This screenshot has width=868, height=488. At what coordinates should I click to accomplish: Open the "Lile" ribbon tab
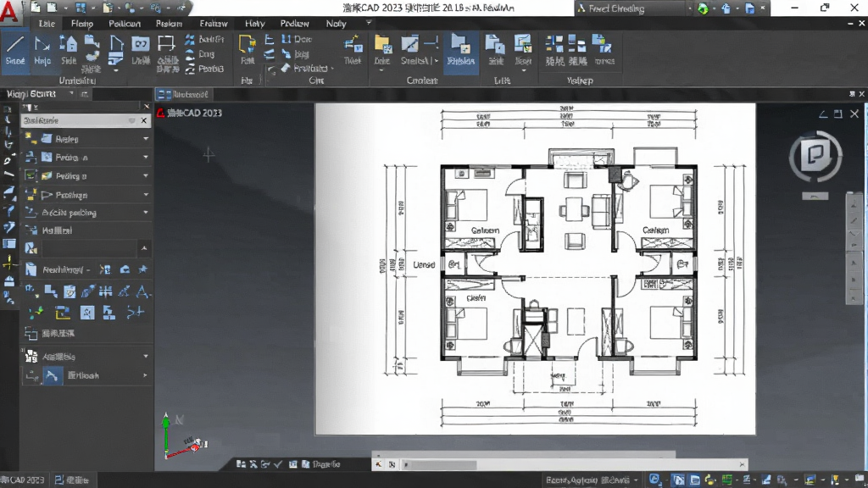tap(47, 24)
